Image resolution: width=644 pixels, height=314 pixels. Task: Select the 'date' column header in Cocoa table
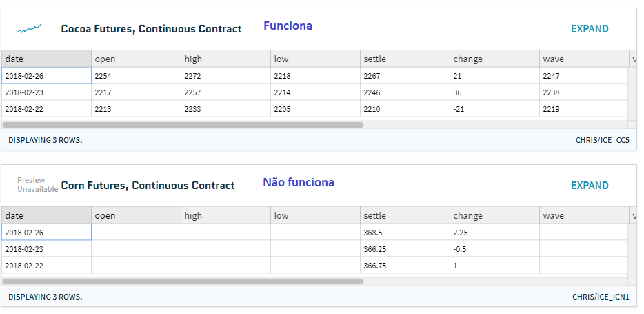[46, 59]
